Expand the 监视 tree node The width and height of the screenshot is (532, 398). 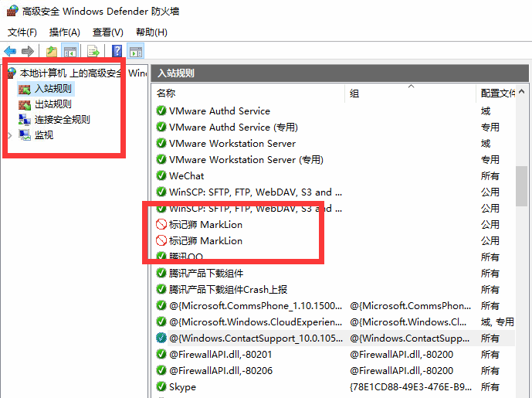click(x=10, y=135)
